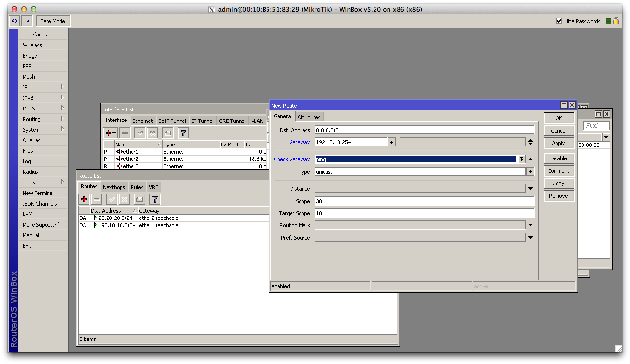The image size is (630, 364).
Task: Click checkmark enable icon in Interface List
Action: tap(140, 133)
